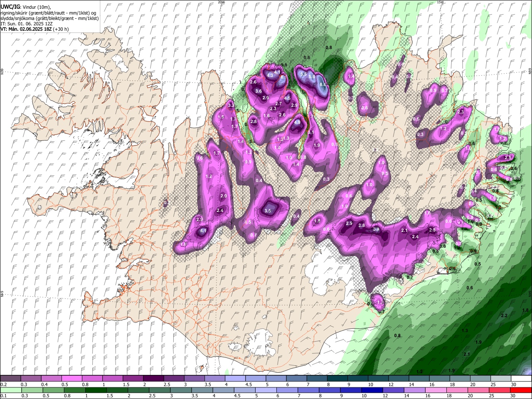532x399 pixels.
Task: Click the dark mauve 0.2 swatch in the top legend row
Action: point(10,379)
